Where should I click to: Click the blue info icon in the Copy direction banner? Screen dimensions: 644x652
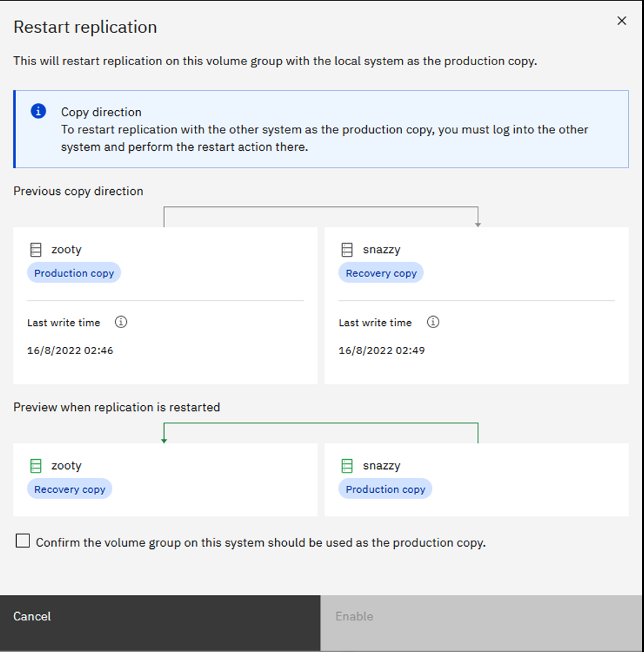click(x=37, y=111)
